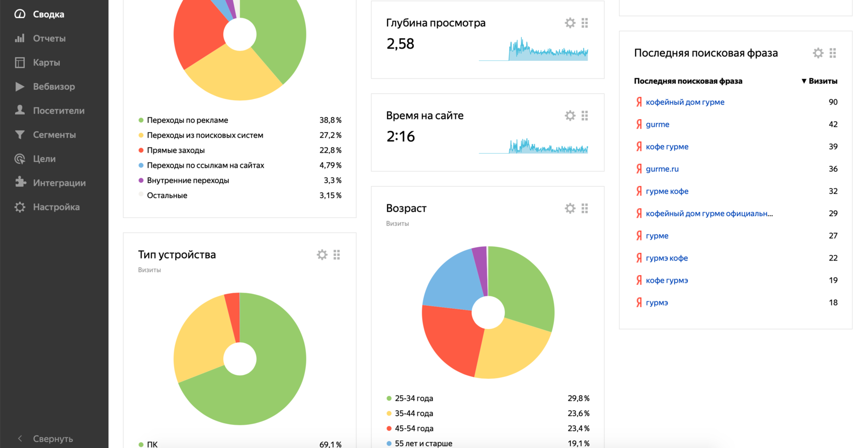Click green dot of Переходы по рекламе legend
Image resolution: width=868 pixels, height=448 pixels.
[141, 120]
